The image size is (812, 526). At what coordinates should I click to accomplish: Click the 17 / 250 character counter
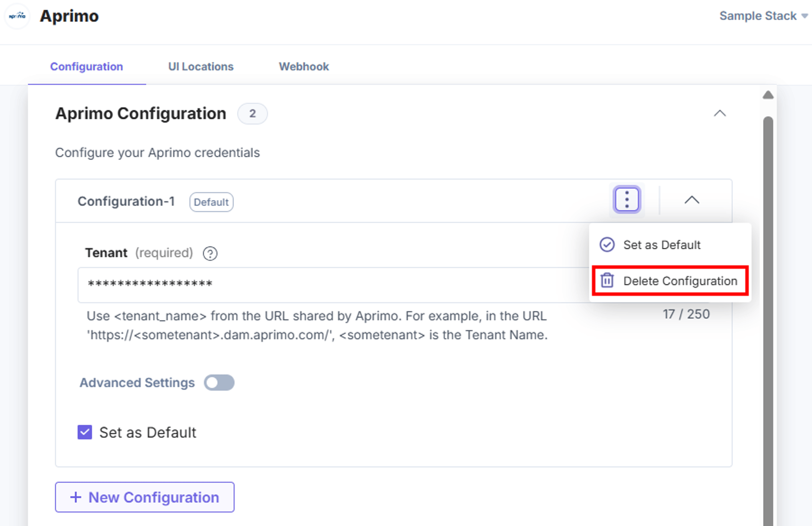coord(686,314)
